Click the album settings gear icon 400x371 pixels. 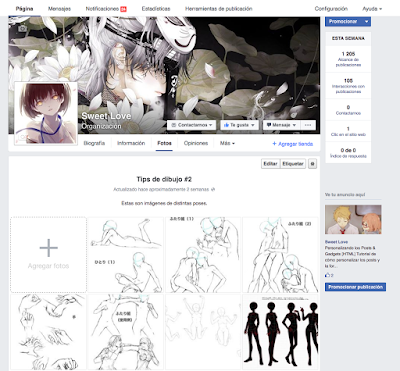[x=312, y=164]
